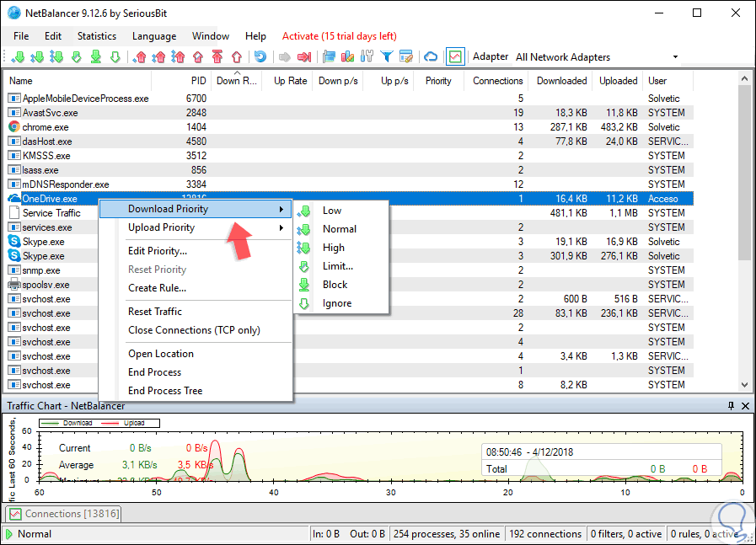The image size is (756, 545).
Task: Choose Block in download priority submenu
Action: pyautogui.click(x=341, y=285)
